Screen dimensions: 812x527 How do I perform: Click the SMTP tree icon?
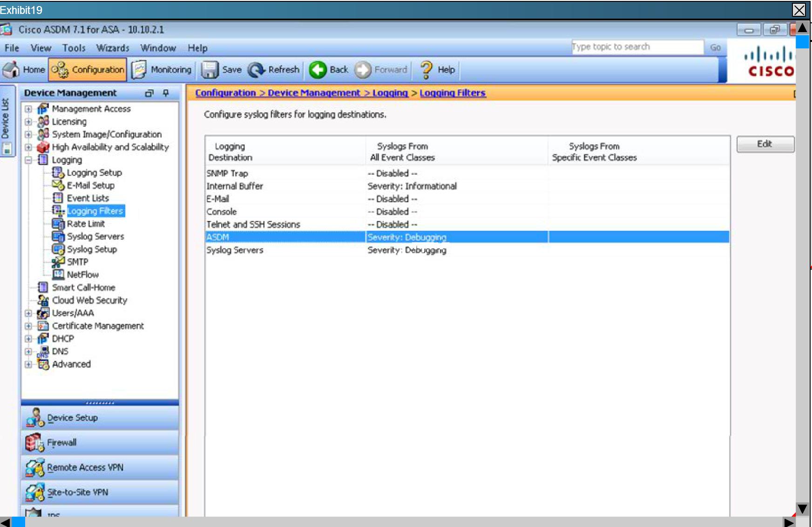pos(58,262)
